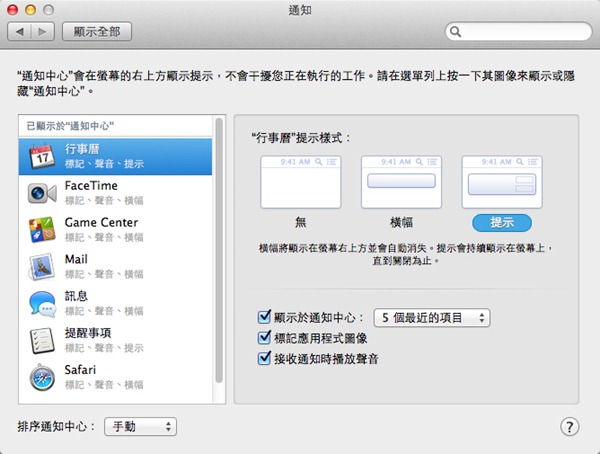
Task: Open the 排序通知中心 手動 dropdown
Action: [140, 426]
